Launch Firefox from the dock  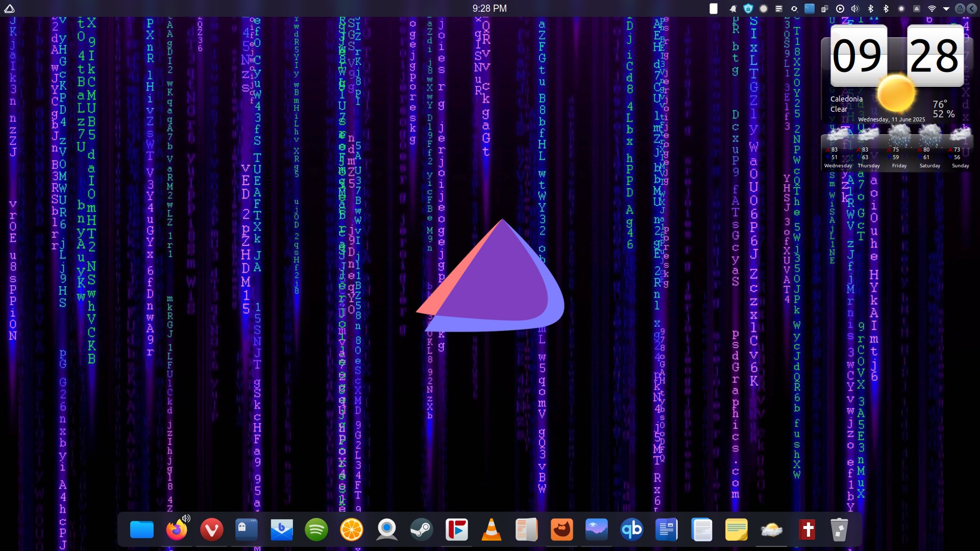(177, 530)
